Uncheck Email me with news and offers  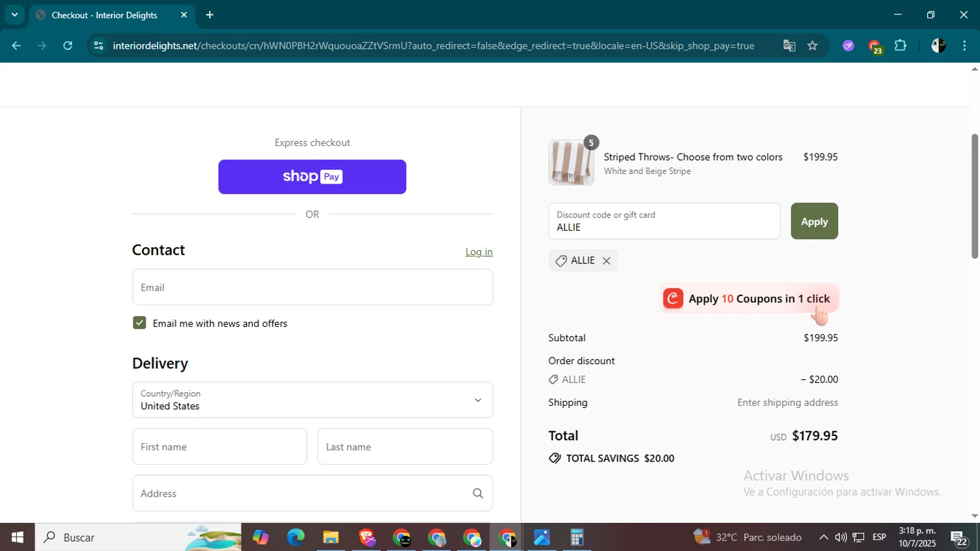[x=139, y=323]
